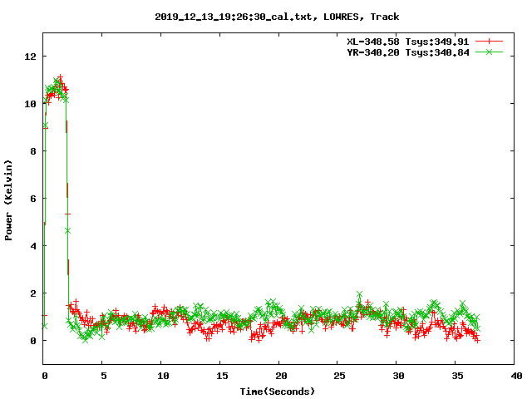The width and height of the screenshot is (532, 399).
Task: Click the x-axis tick label 25
Action: click(339, 376)
